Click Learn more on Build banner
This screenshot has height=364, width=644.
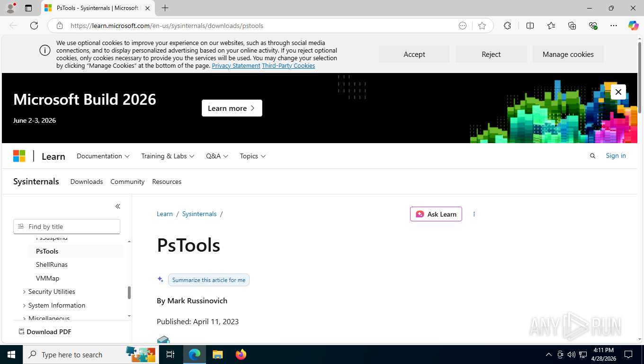pyautogui.click(x=232, y=108)
